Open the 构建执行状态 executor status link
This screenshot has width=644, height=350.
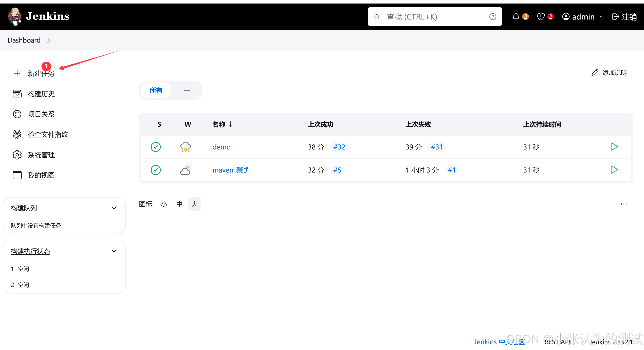(30, 251)
